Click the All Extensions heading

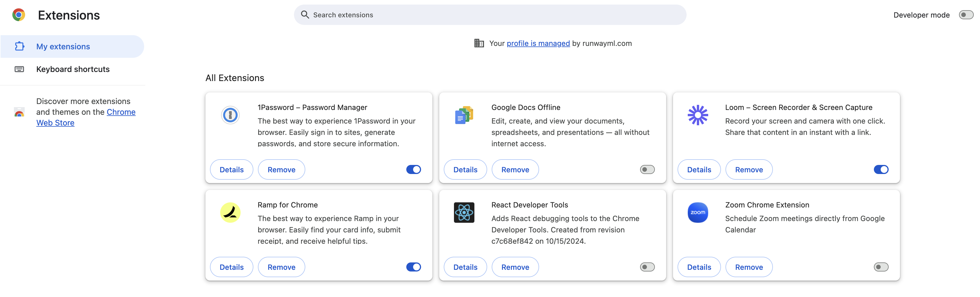tap(235, 78)
